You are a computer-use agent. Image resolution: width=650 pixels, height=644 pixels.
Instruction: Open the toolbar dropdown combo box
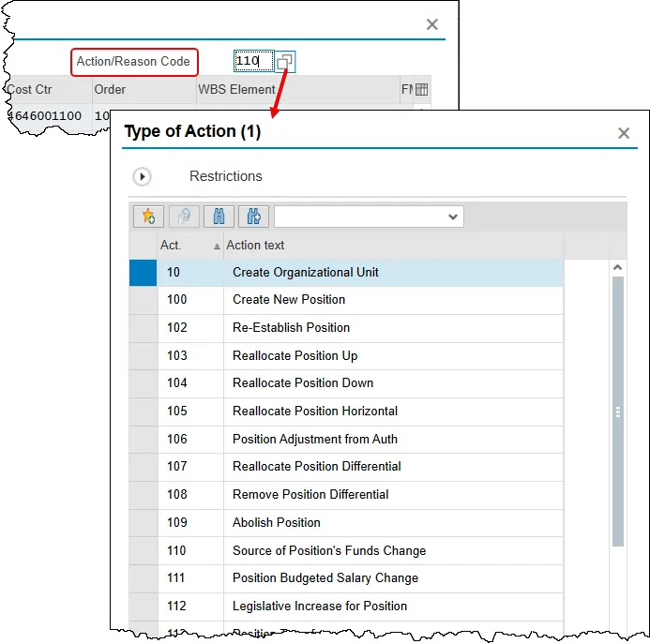click(369, 217)
